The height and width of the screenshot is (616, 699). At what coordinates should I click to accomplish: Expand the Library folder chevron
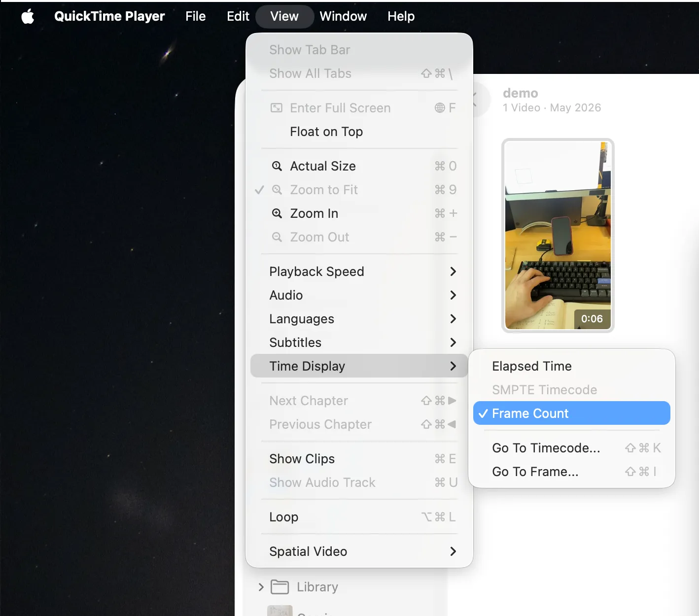coord(261,587)
